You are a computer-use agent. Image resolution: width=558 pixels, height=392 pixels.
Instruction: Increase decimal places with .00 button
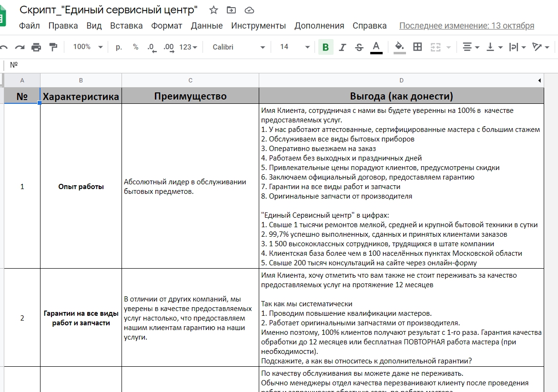click(x=168, y=47)
